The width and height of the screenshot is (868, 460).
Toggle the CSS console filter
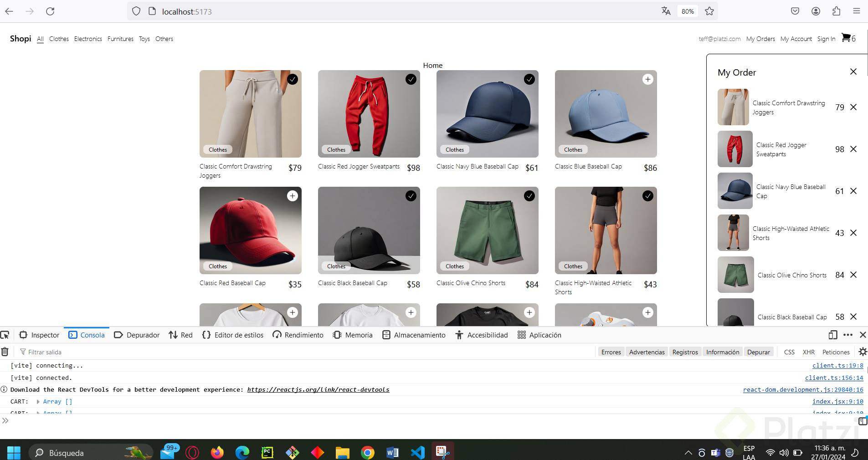pyautogui.click(x=789, y=352)
